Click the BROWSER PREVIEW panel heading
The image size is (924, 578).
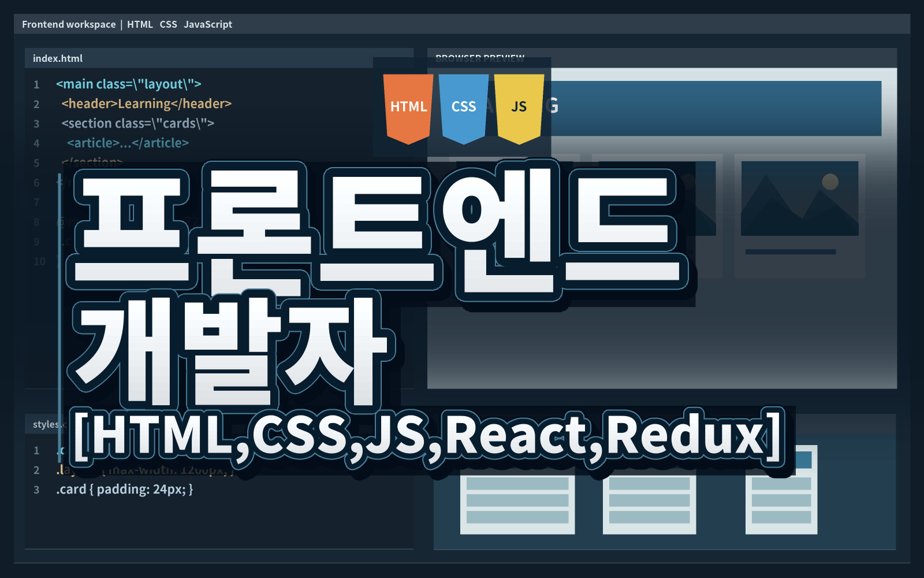click(480, 58)
